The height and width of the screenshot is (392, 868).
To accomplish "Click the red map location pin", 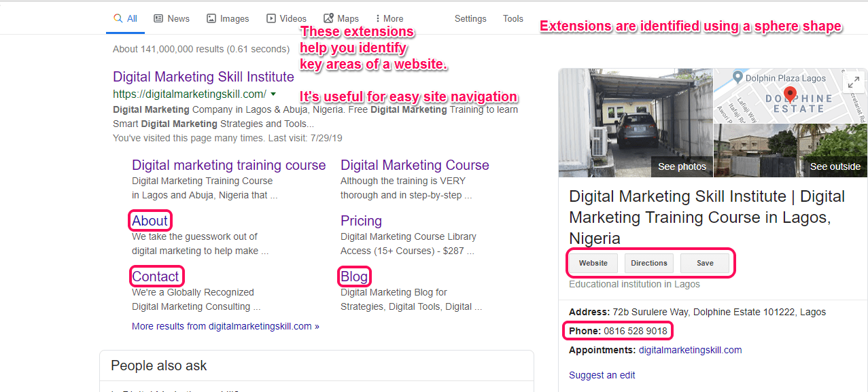I will (790, 94).
